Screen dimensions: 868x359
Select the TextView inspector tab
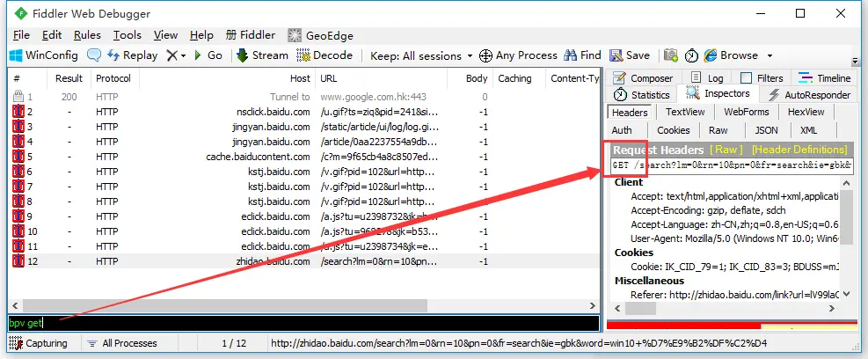(685, 112)
